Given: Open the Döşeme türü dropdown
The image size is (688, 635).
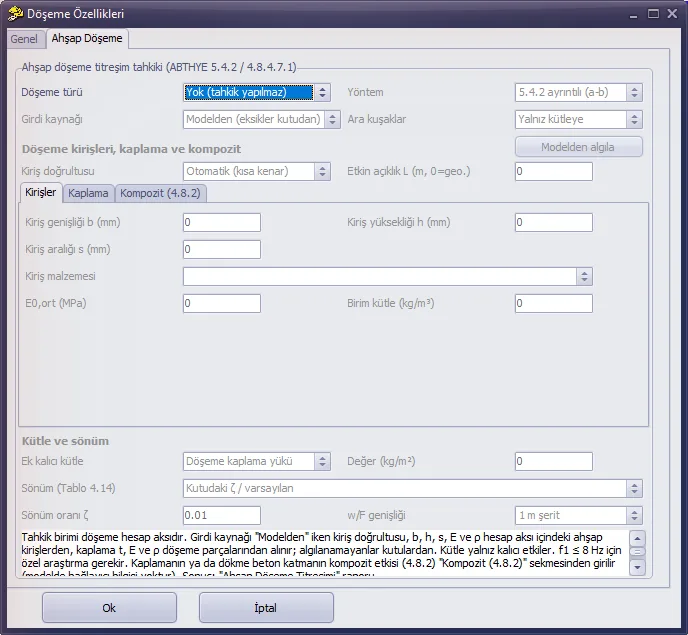Looking at the screenshot, I should coord(257,92).
